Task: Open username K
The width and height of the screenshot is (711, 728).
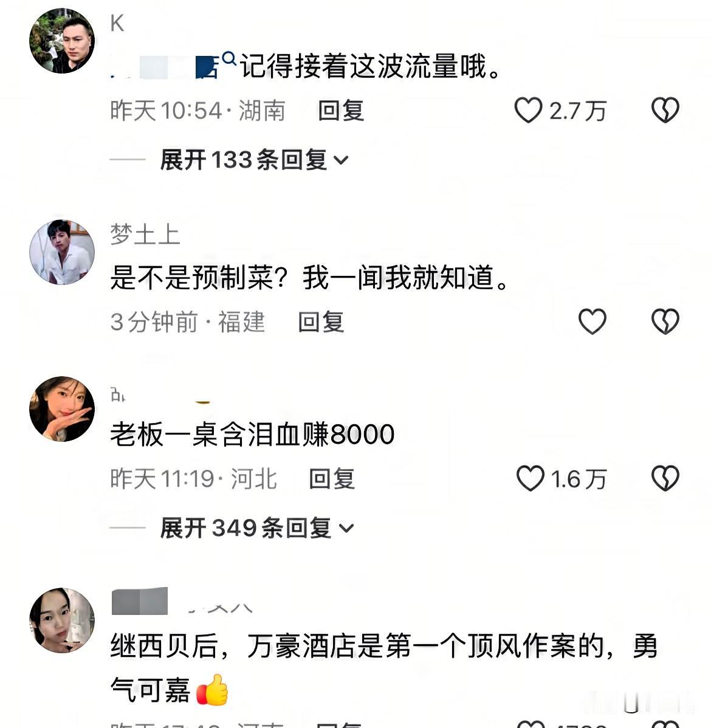Action: tap(117, 22)
